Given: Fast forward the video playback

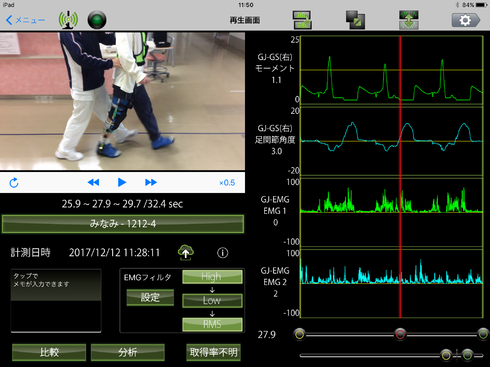Looking at the screenshot, I should [x=151, y=182].
